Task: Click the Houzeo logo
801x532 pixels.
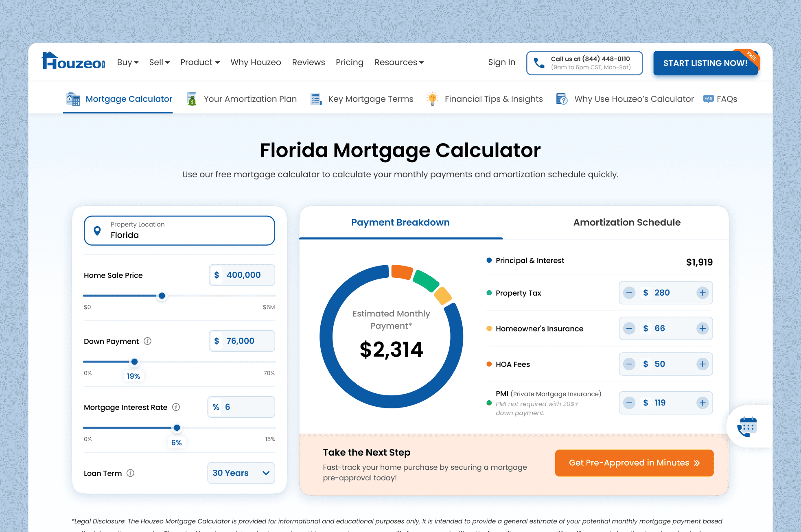Action: (73, 61)
